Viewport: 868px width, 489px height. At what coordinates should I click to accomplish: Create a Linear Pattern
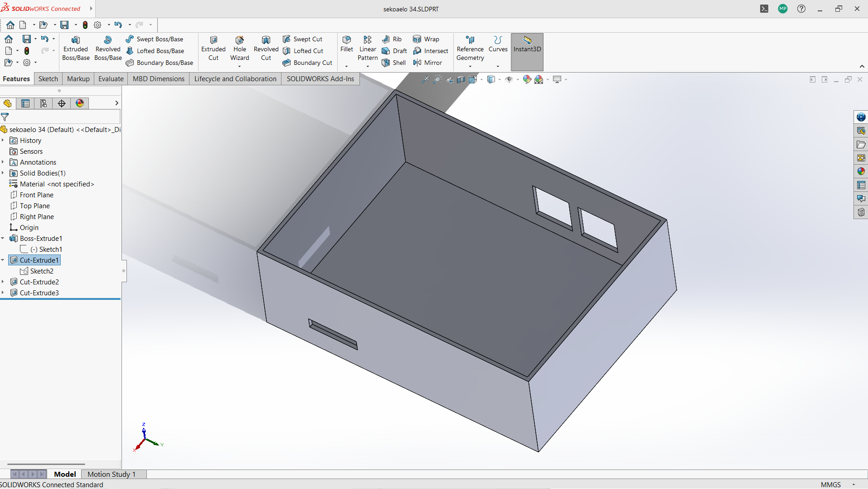pos(368,48)
